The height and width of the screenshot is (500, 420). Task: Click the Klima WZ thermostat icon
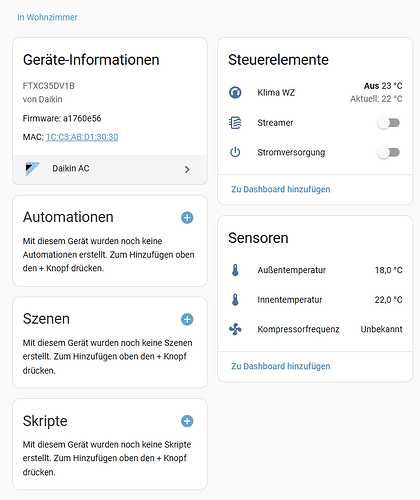(235, 92)
